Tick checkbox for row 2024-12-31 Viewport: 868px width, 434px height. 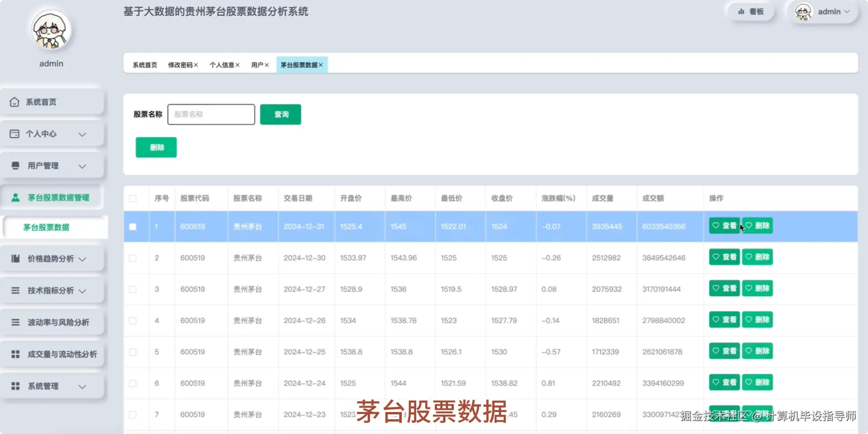[x=133, y=227]
